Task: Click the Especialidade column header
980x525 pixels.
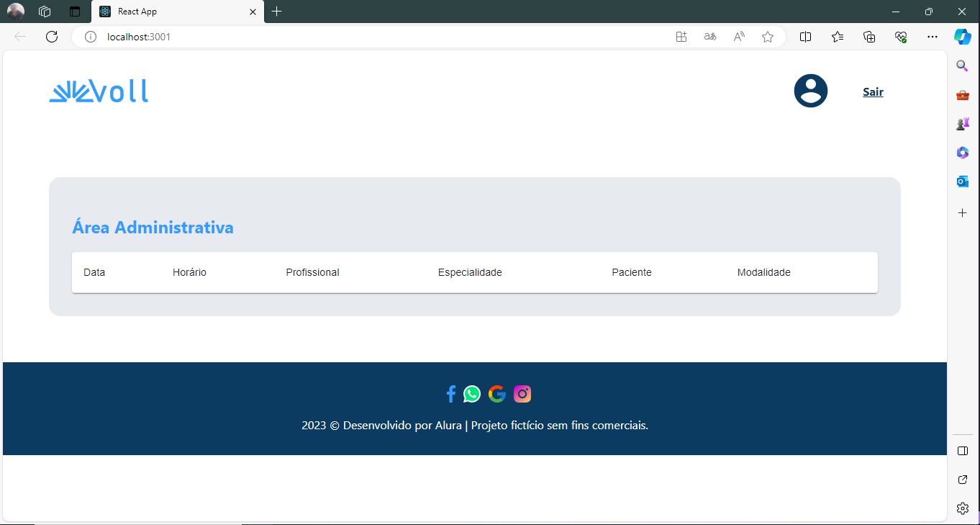Action: click(x=470, y=272)
